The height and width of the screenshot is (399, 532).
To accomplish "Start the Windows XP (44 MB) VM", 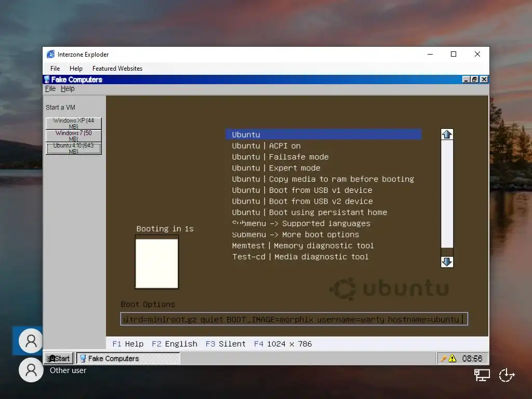I will pyautogui.click(x=74, y=123).
